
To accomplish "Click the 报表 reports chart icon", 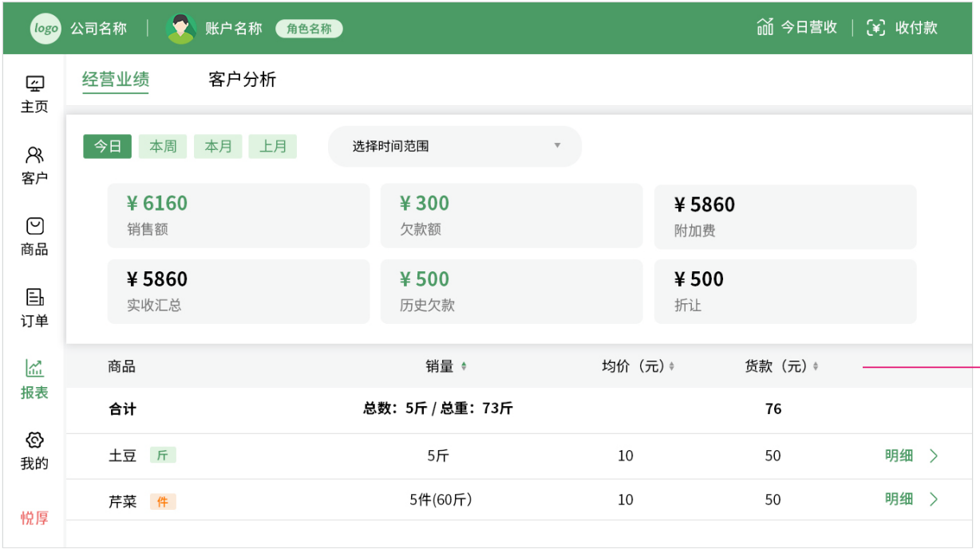I will pos(34,369).
